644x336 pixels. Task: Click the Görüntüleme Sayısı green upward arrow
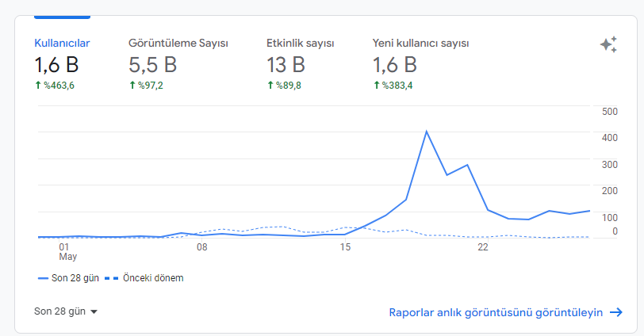[132, 86]
